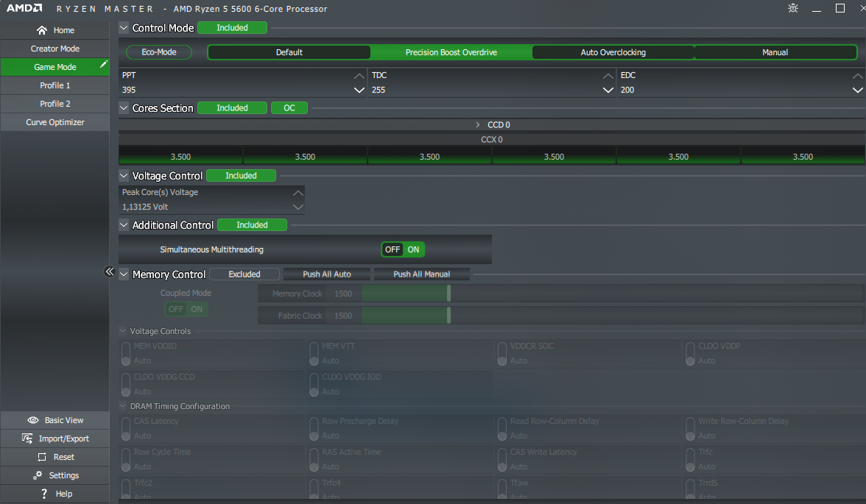Image resolution: width=866 pixels, height=504 pixels.
Task: Open Profile 1
Action: (55, 85)
